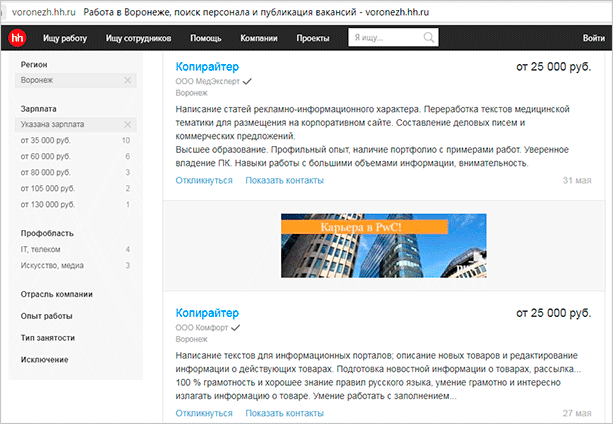
Task: Show contacts for the ООО Комфорт vacancy
Action: 284,412
